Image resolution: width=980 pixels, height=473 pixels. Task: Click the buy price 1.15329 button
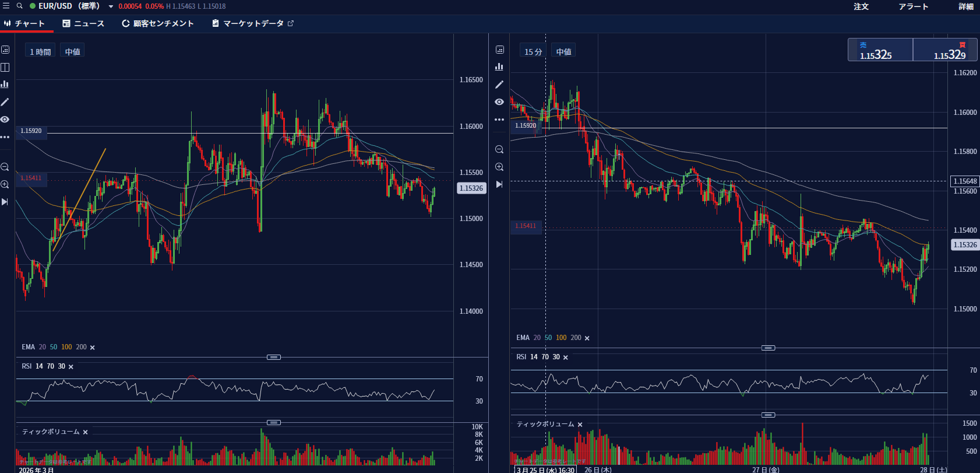click(x=945, y=50)
